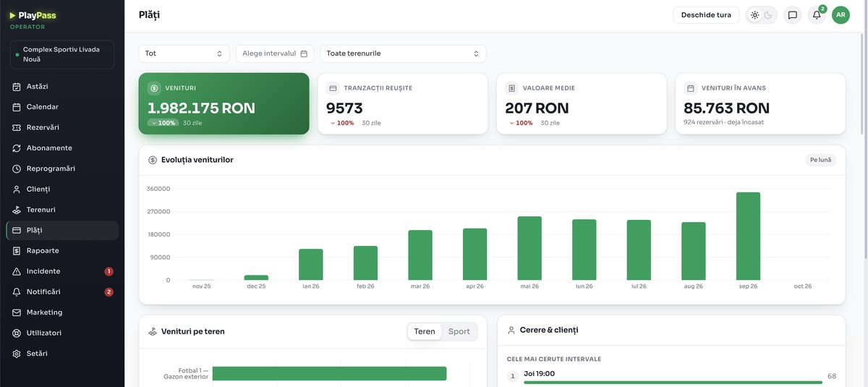Click the Joi 19:00 progress bar

click(672, 382)
